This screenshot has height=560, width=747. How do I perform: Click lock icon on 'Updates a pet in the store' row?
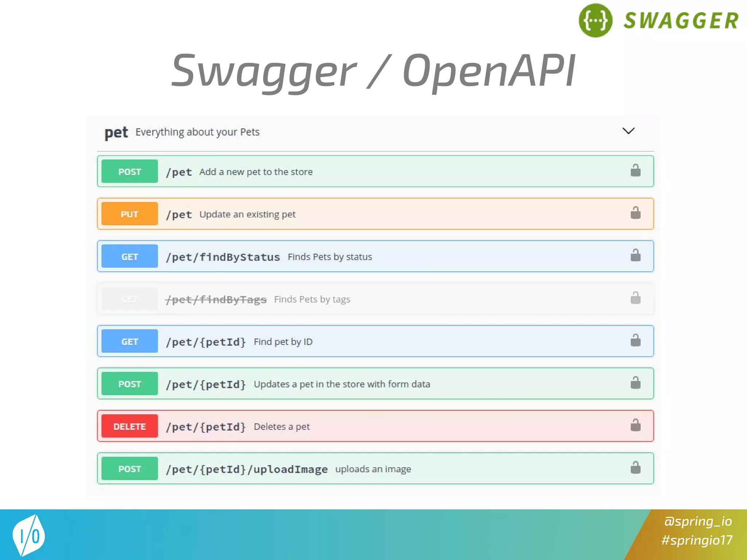click(x=635, y=382)
